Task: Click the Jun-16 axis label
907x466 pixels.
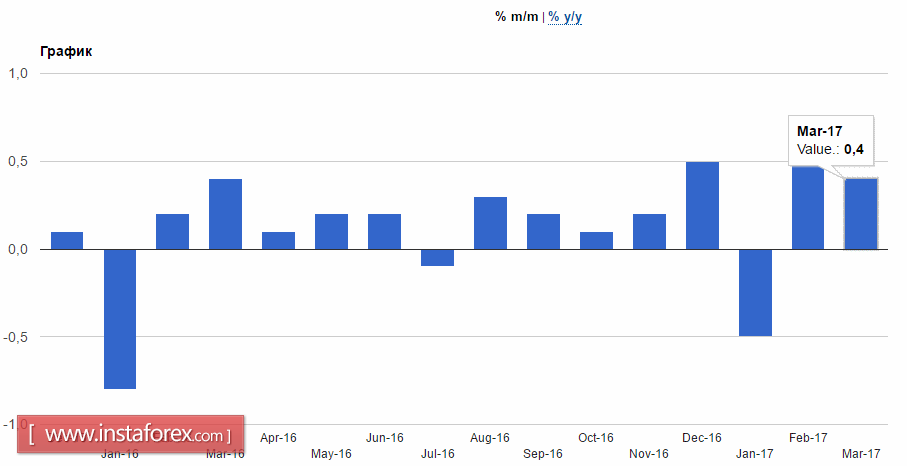Action: [385, 438]
